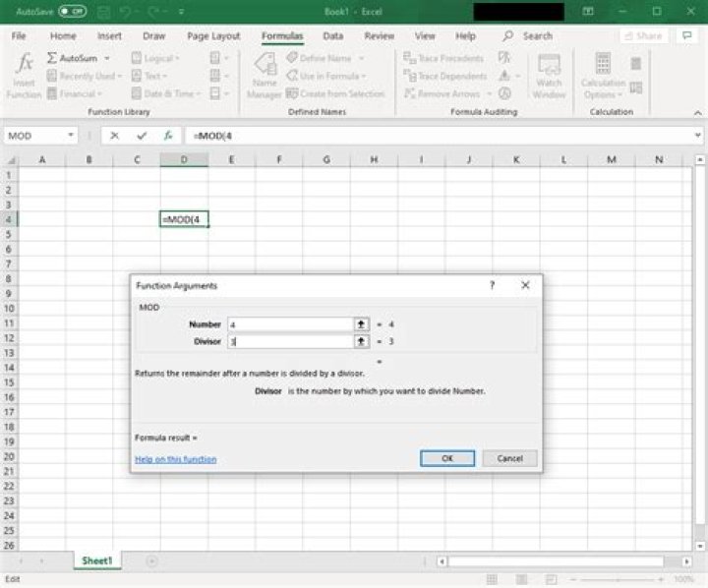Click the OK button
Image resolution: width=708 pixels, height=588 pixels.
(x=447, y=458)
